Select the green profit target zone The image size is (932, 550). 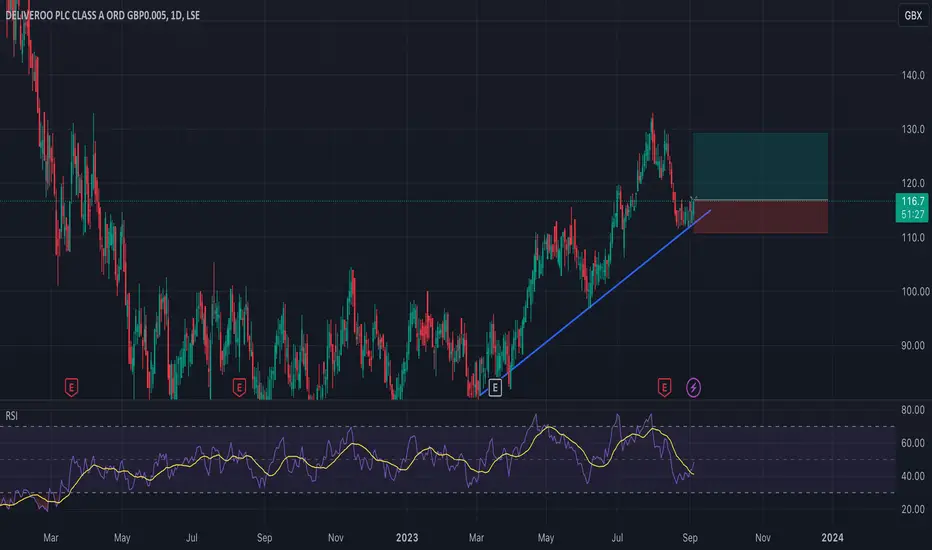click(760, 166)
